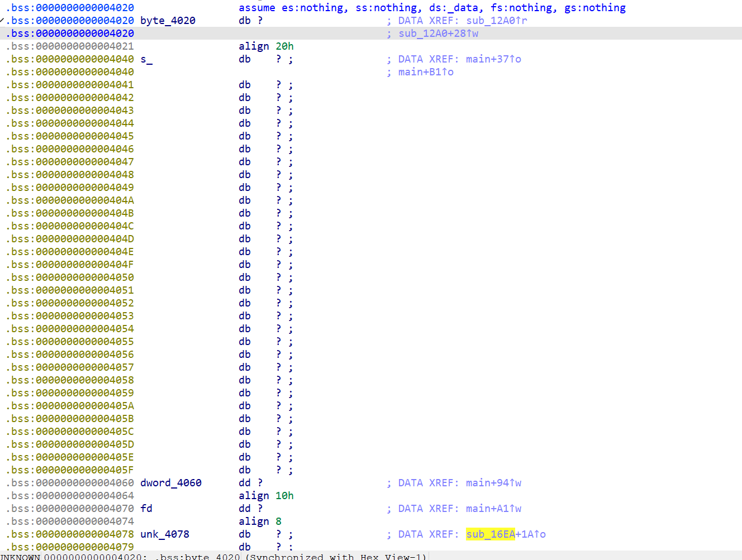The image size is (742, 560).
Task: Follow the sub_12A0↑r data cross-reference
Action: click(x=497, y=21)
